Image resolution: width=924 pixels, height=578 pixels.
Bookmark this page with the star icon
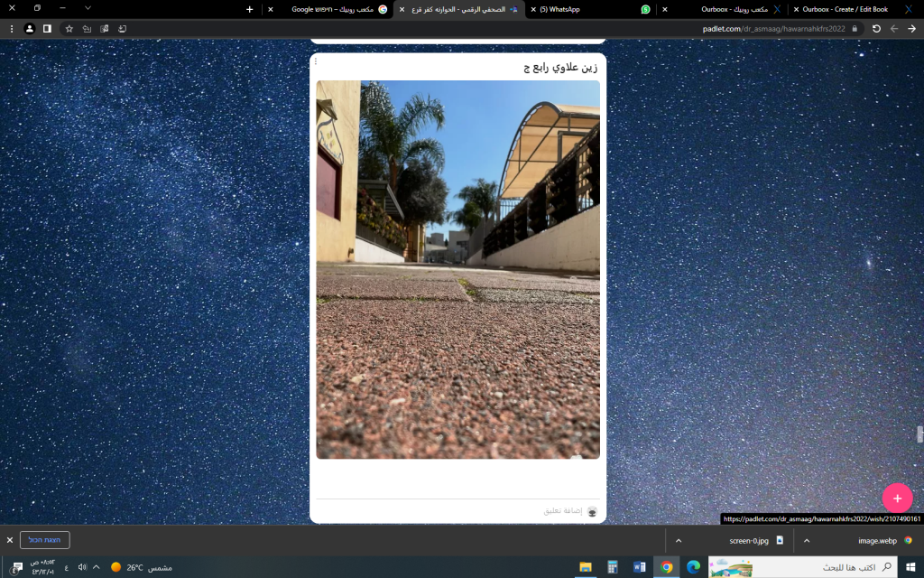tap(69, 28)
